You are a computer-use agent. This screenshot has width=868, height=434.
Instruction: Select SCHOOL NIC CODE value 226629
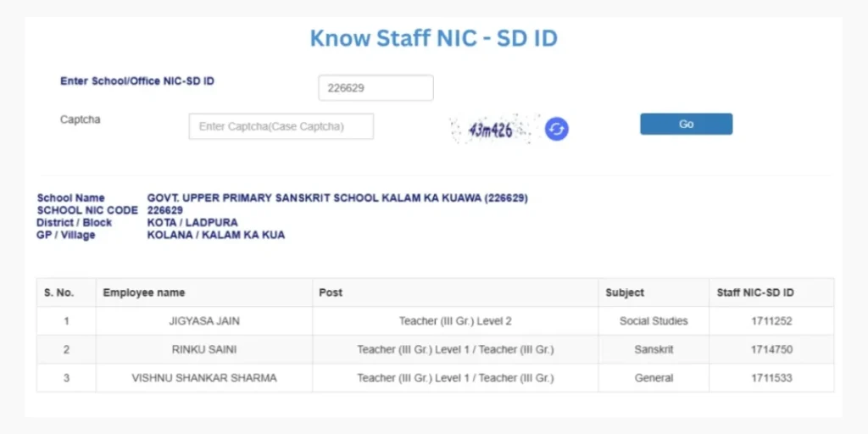165,210
